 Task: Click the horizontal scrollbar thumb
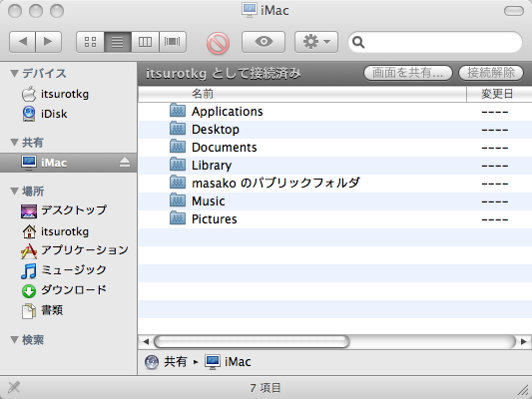[252, 341]
